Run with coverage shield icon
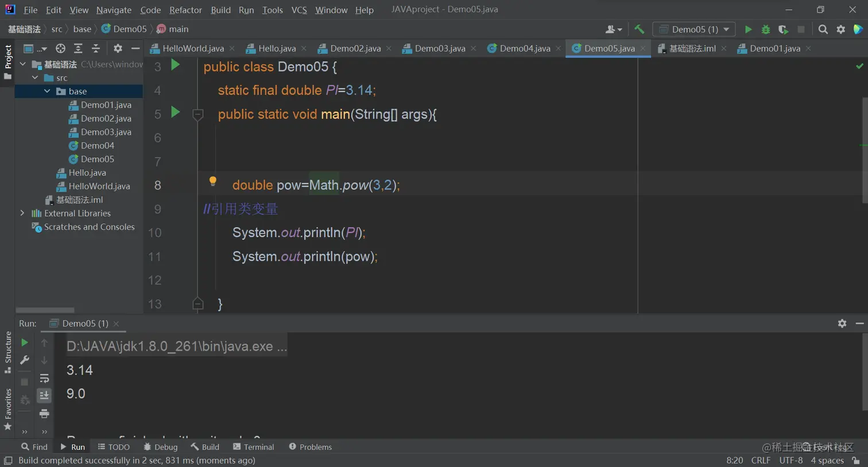This screenshot has width=868, height=467. [x=783, y=29]
